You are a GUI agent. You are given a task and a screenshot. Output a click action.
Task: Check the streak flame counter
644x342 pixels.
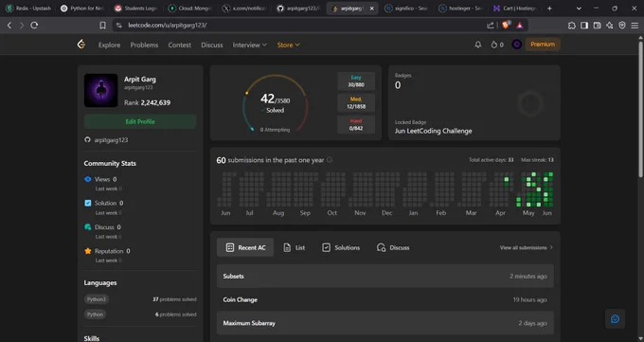point(497,45)
